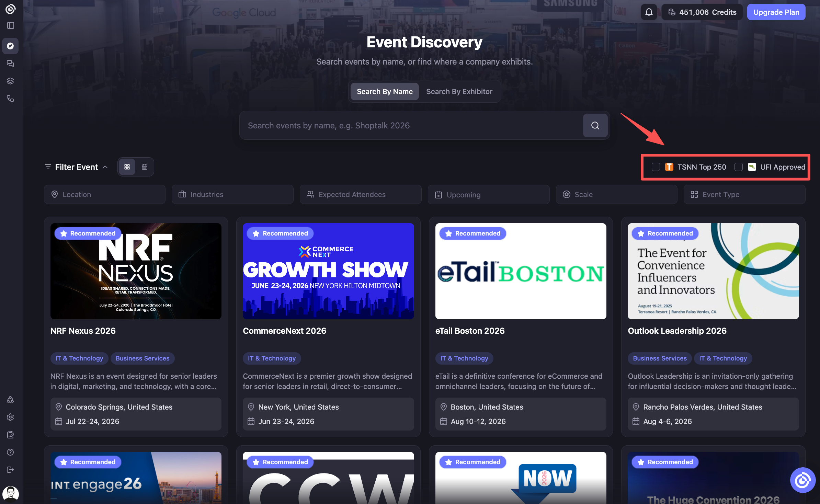Click "New York, United States" location
820x504 pixels.
click(298, 407)
